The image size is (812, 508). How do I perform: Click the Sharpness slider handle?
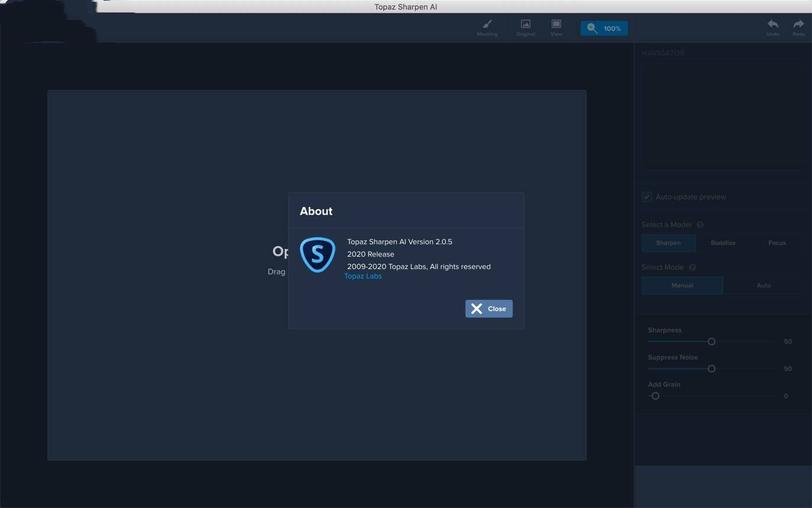[x=711, y=342]
